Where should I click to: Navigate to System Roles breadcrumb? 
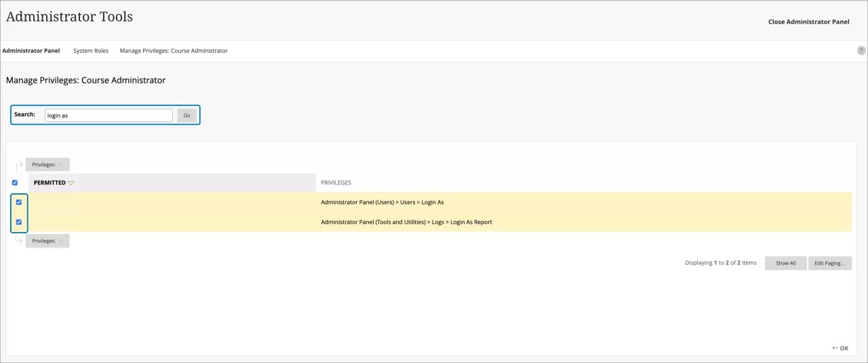pos(91,51)
